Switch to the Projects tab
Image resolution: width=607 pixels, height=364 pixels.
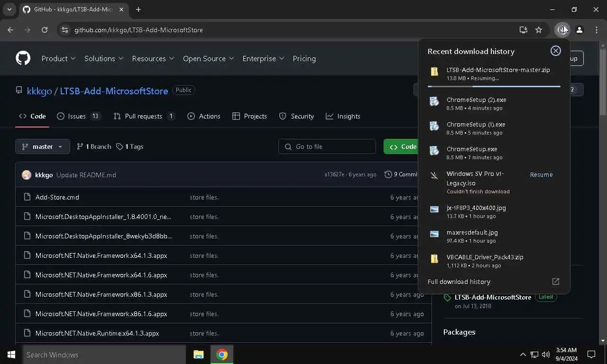coord(249,116)
